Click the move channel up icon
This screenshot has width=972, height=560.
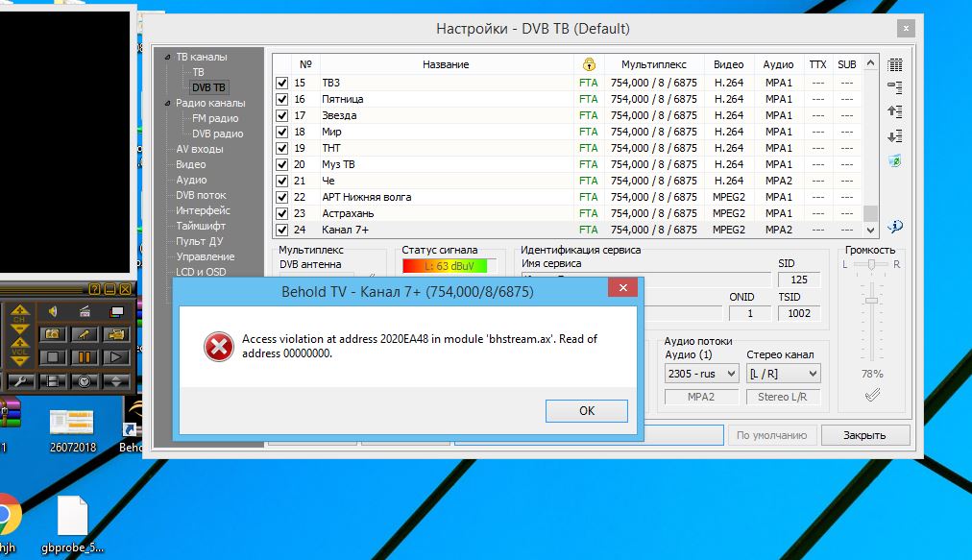pos(895,111)
